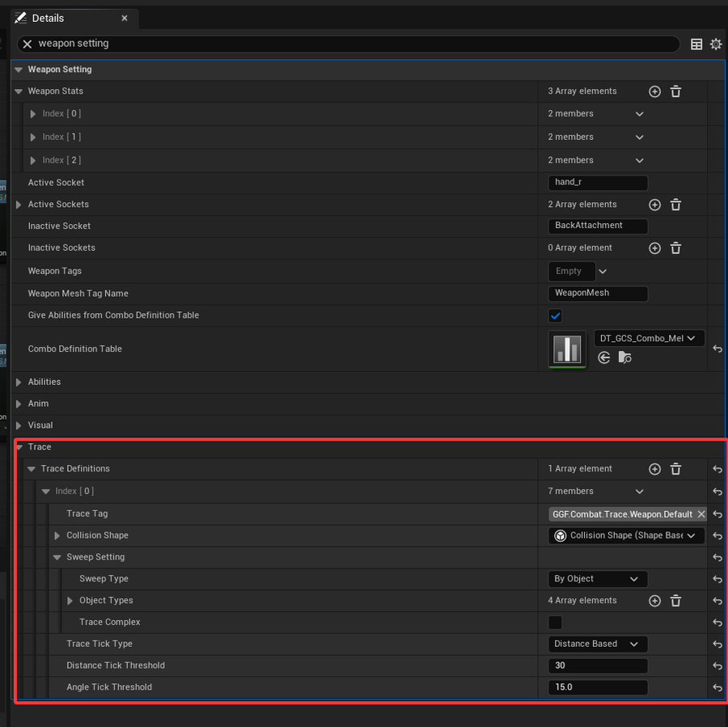Add element to Trace Definitions array
Viewport: 728px width, 727px height.
click(654, 469)
